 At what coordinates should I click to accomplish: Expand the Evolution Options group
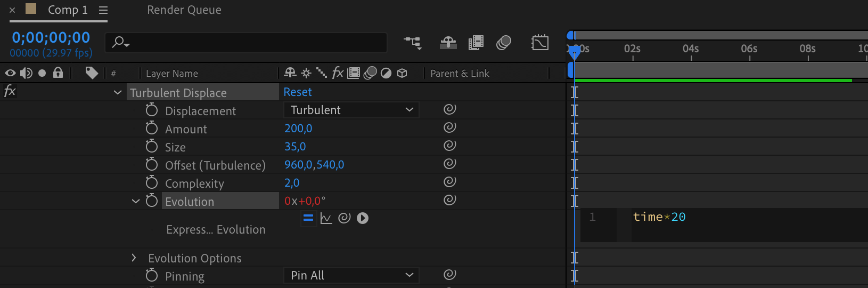pos(134,258)
